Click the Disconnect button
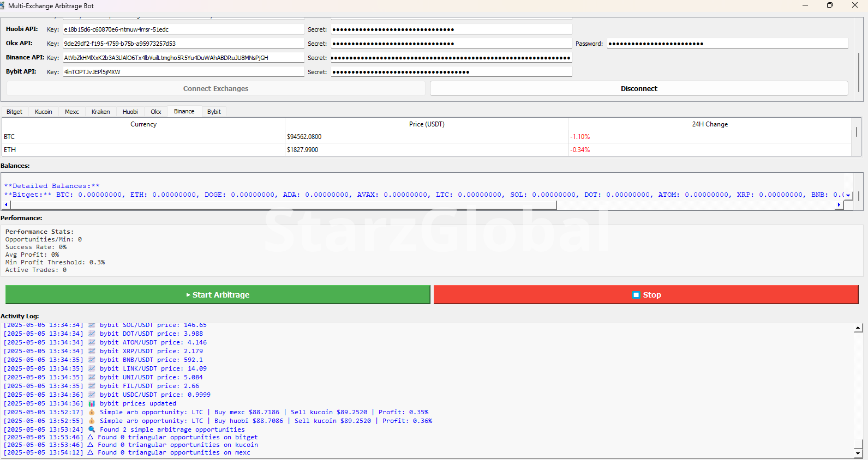Image resolution: width=868 pixels, height=460 pixels. click(639, 88)
